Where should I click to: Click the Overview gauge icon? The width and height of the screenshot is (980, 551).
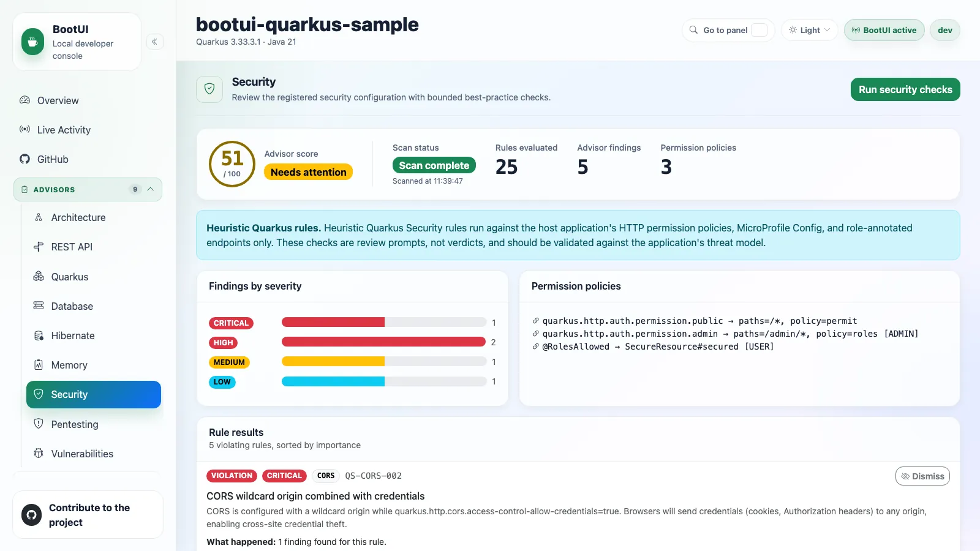24,100
